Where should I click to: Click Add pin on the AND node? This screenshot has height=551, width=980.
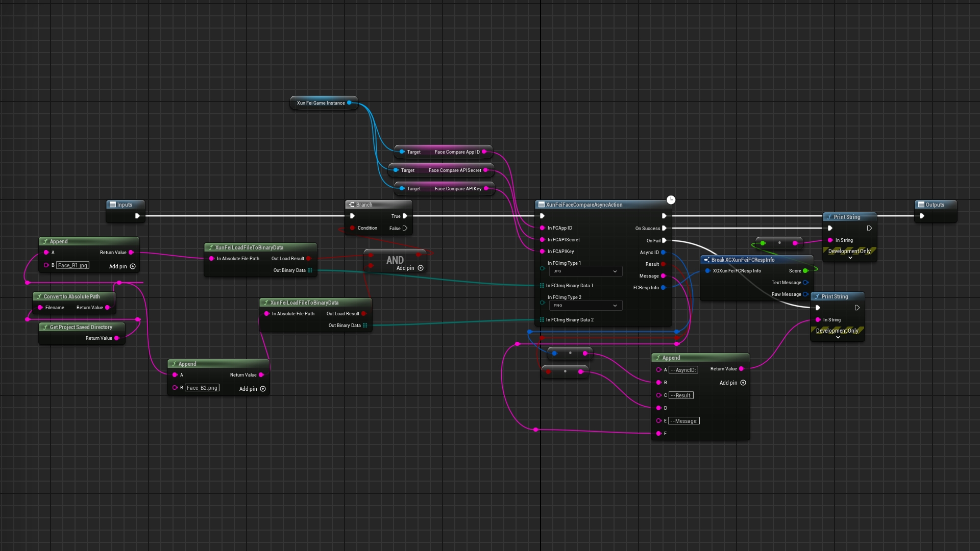pos(420,268)
